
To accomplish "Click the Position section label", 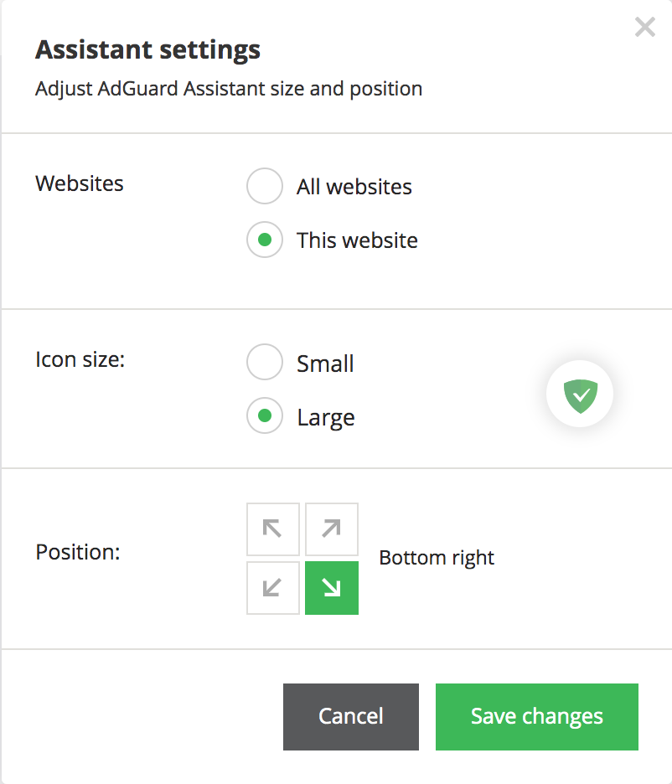I will 78,553.
